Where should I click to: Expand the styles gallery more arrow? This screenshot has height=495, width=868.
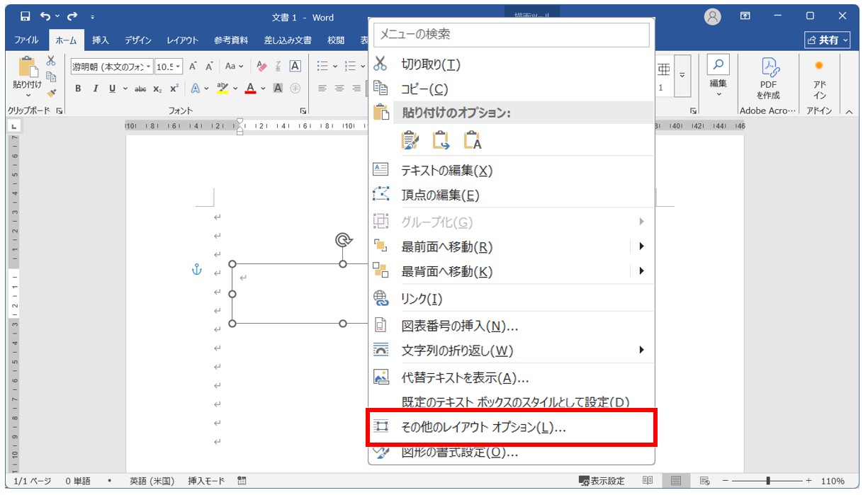pos(682,75)
